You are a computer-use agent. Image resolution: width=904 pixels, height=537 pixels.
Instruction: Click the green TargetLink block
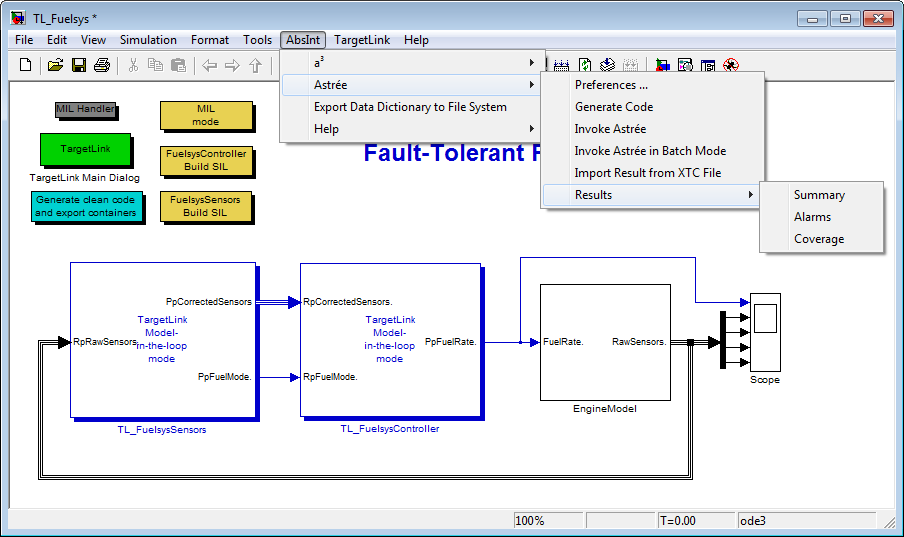pos(85,149)
